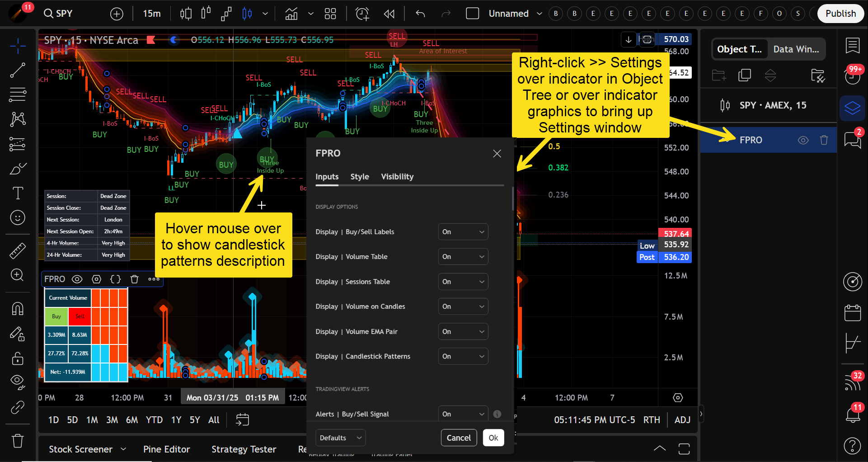Switch to the Style tab
The image size is (868, 462).
tap(360, 177)
